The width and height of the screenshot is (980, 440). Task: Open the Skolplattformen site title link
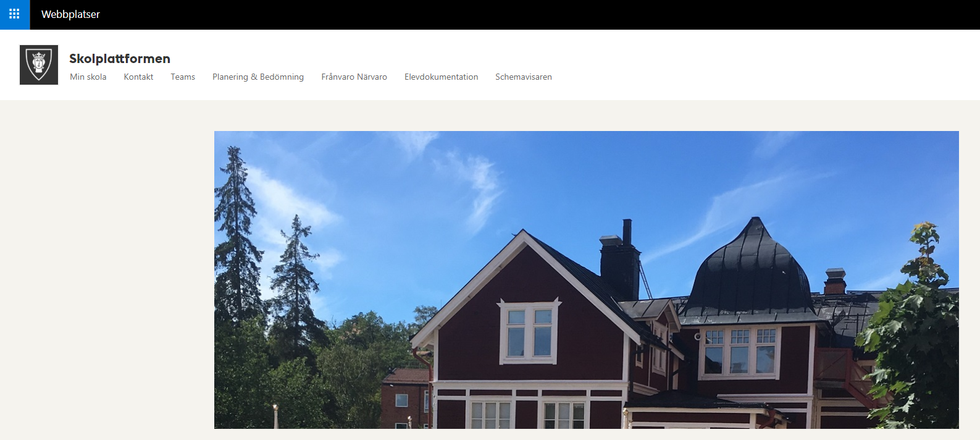tap(120, 59)
